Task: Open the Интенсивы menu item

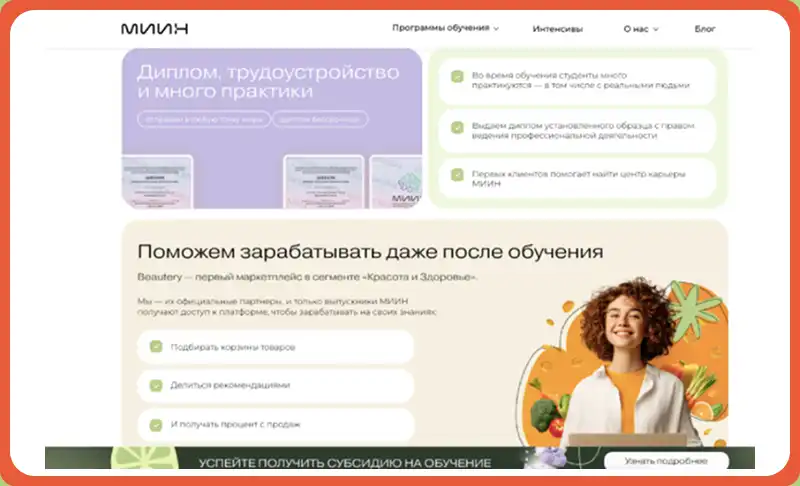Action: [557, 29]
